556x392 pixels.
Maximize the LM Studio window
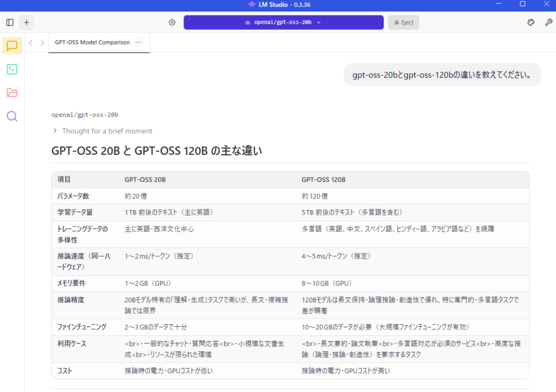click(x=522, y=4)
